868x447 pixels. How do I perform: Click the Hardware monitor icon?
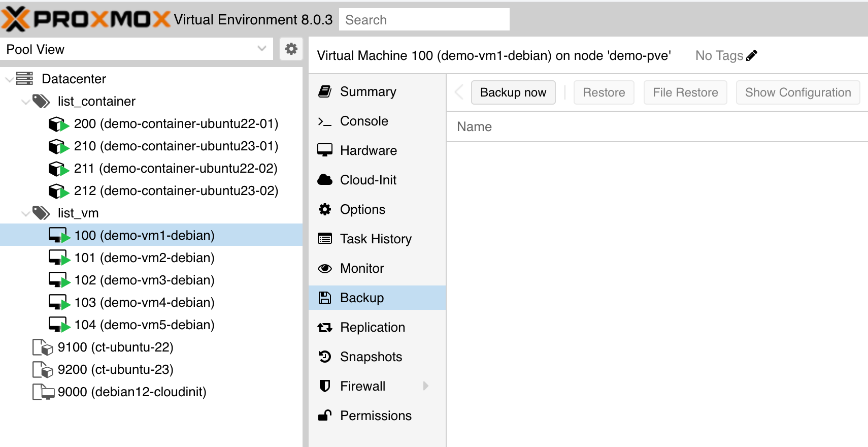325,150
